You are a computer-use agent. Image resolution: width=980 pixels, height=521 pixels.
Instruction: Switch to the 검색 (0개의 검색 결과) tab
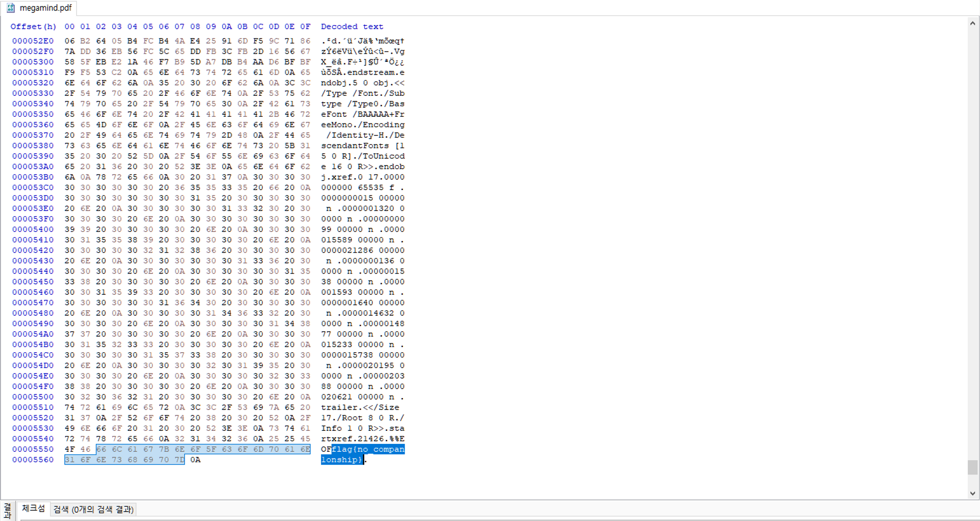point(93,510)
